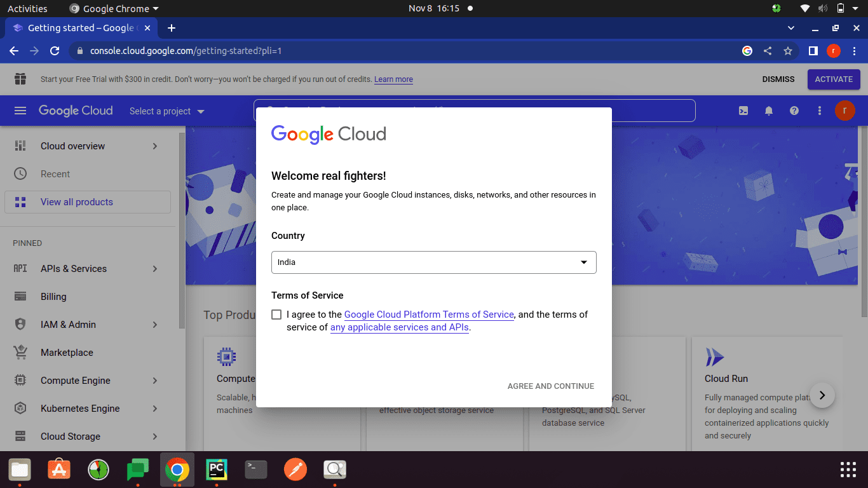868x488 pixels.
Task: Select Cloud Storage in the sidebar
Action: (x=69, y=436)
